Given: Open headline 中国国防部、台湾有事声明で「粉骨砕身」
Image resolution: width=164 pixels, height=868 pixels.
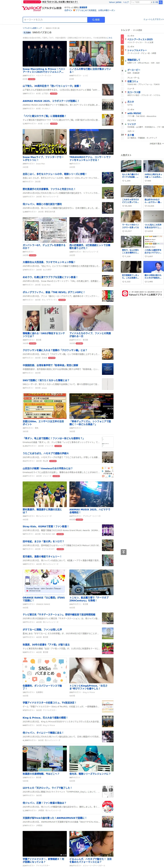Looking at the screenshot, I should [50, 365].
